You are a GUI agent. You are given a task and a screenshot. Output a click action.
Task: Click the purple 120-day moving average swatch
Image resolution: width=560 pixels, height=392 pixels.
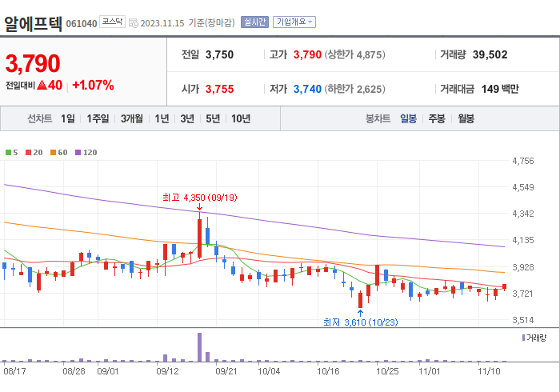pyautogui.click(x=78, y=153)
